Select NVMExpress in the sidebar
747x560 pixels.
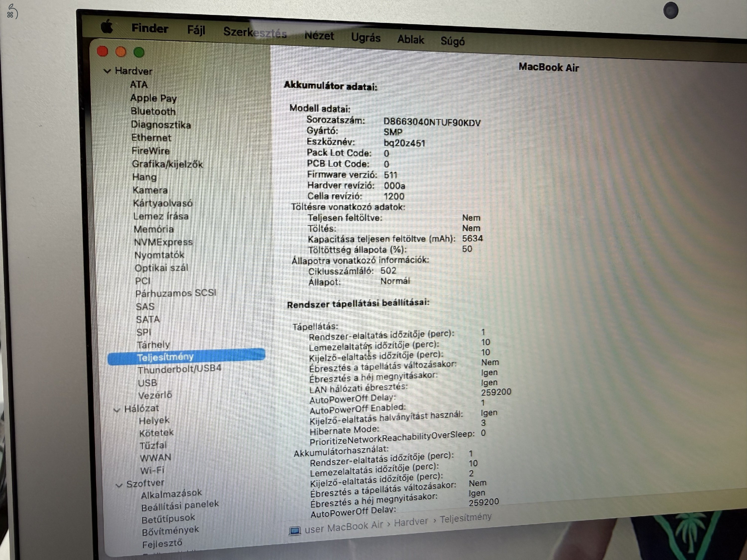pyautogui.click(x=163, y=242)
